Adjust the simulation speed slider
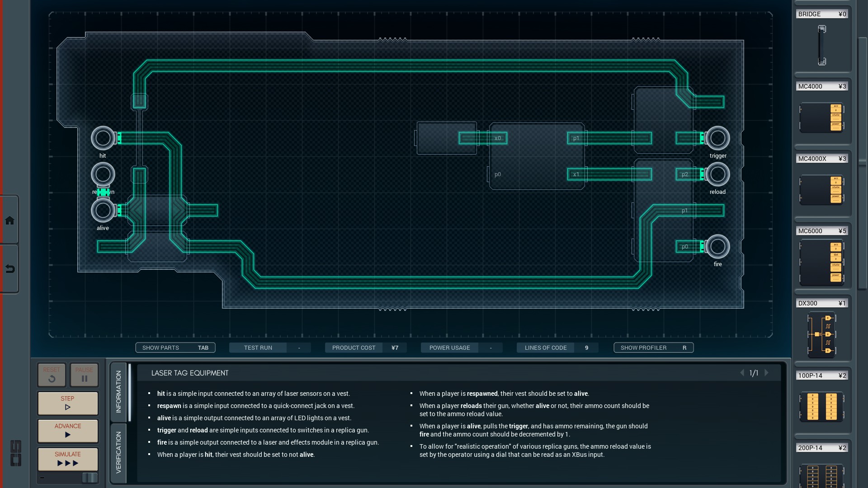 [89, 478]
